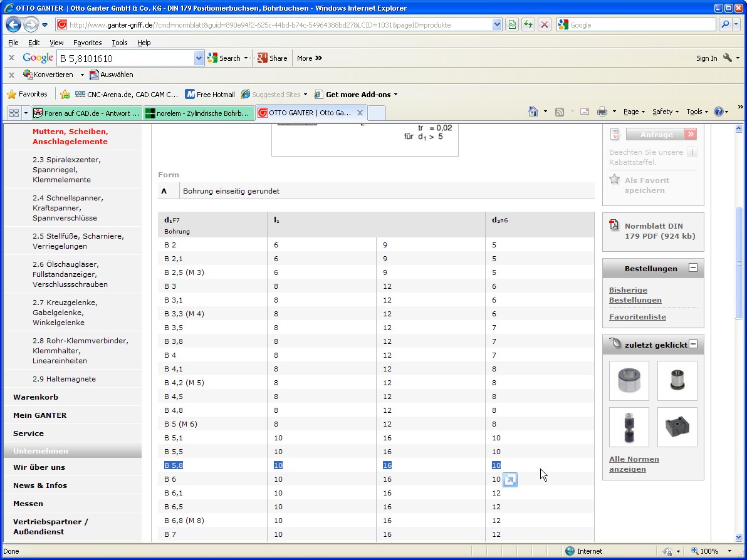Collapse the zuletzt geklickt panel
The height and width of the screenshot is (560, 747).
pyautogui.click(x=693, y=344)
